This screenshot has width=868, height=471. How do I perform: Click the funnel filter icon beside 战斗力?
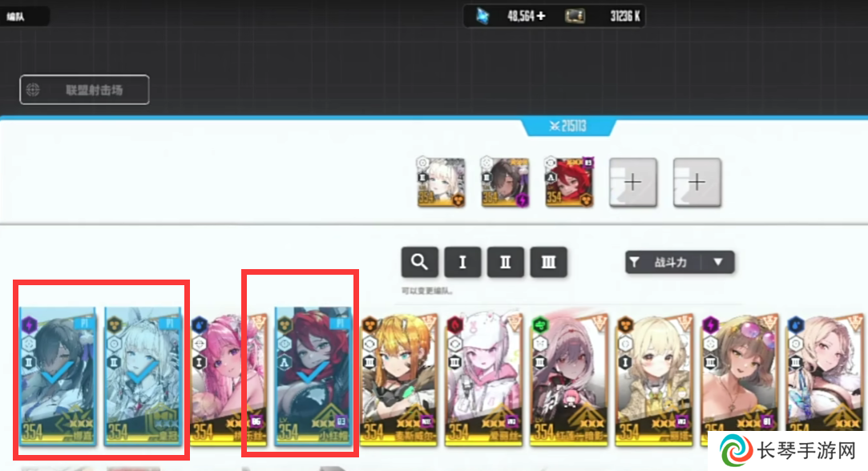pyautogui.click(x=635, y=262)
